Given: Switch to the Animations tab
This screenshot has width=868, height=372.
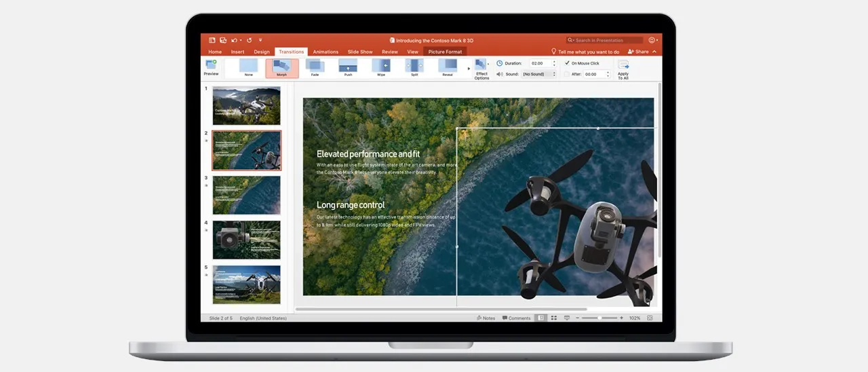Looking at the screenshot, I should tap(325, 52).
